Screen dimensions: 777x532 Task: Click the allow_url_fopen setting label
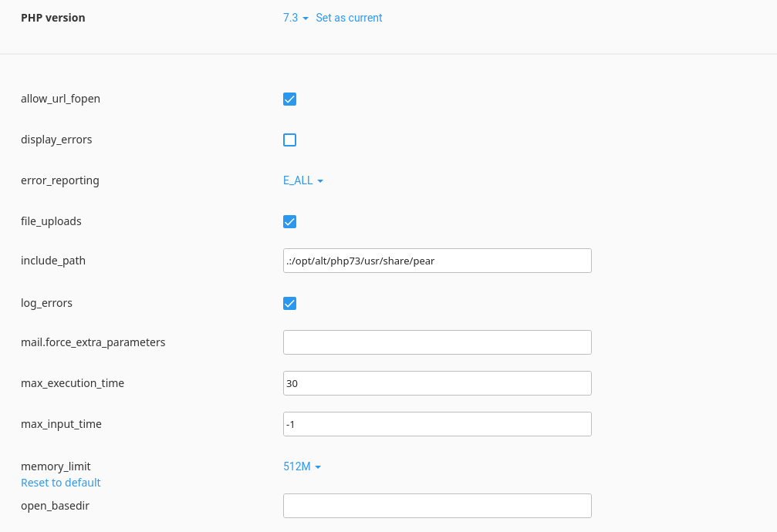click(x=60, y=99)
